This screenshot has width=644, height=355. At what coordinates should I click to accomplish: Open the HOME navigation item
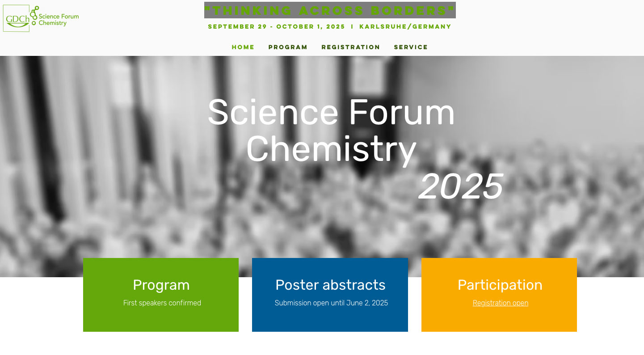point(243,47)
